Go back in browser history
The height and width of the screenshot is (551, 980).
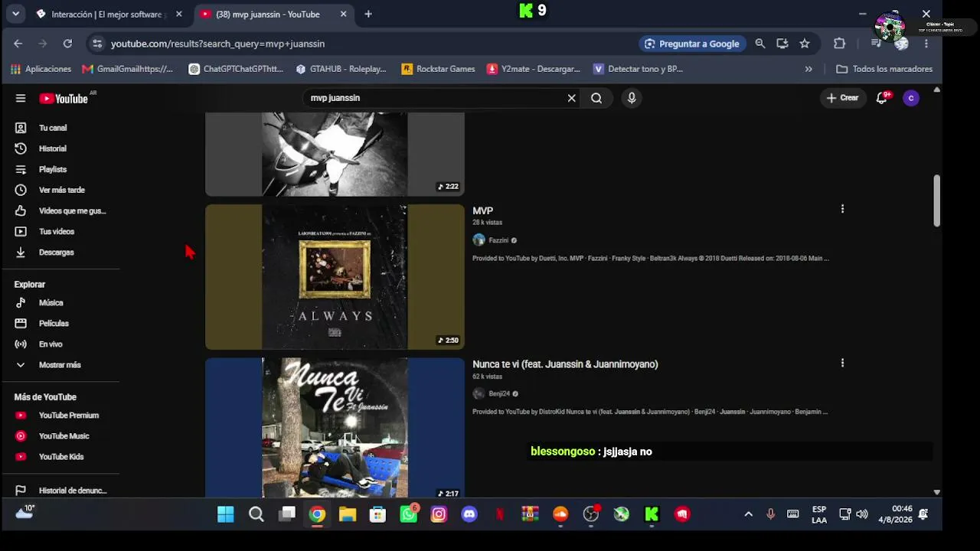(18, 44)
